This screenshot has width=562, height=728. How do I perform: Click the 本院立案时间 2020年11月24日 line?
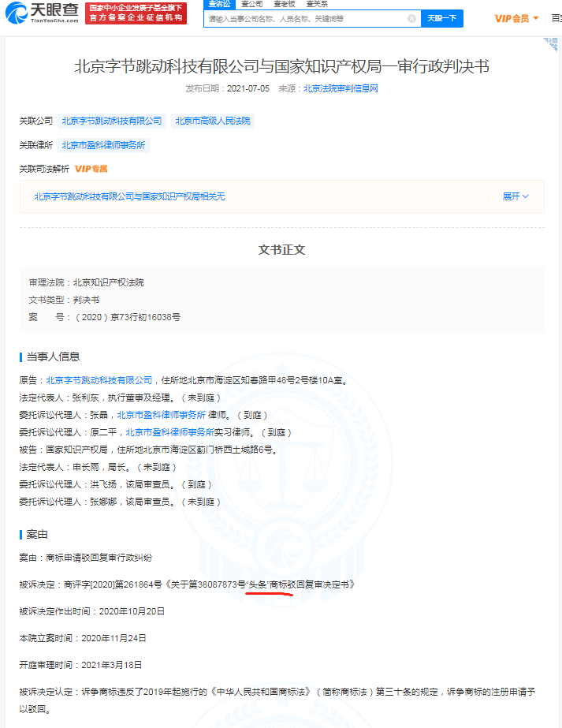pos(83,638)
